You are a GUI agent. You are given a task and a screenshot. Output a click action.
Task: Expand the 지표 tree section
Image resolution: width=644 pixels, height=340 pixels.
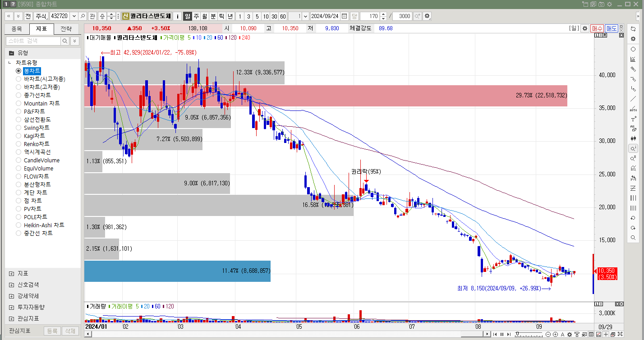(11, 273)
